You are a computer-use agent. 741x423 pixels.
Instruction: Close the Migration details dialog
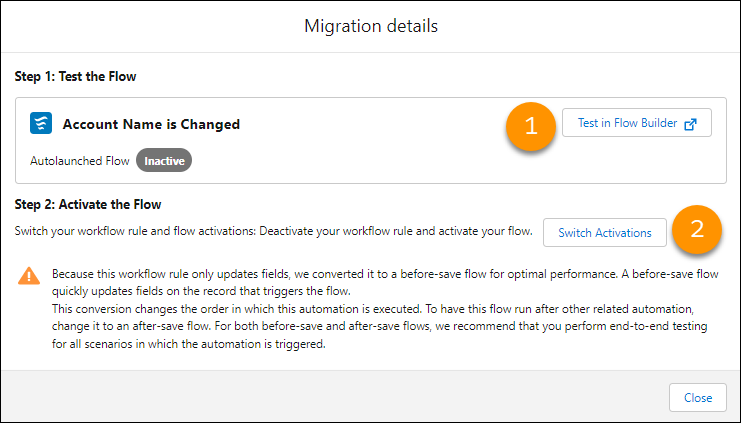[x=697, y=397]
